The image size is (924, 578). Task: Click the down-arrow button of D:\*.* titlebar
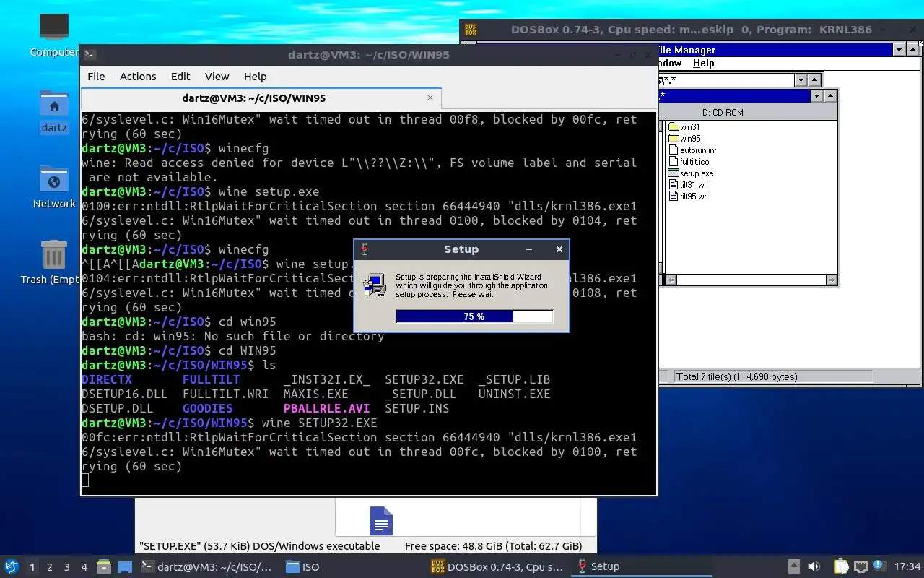pyautogui.click(x=801, y=80)
